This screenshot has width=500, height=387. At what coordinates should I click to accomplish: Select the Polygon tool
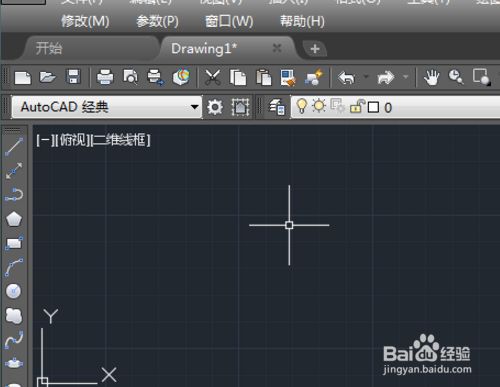pos(14,219)
